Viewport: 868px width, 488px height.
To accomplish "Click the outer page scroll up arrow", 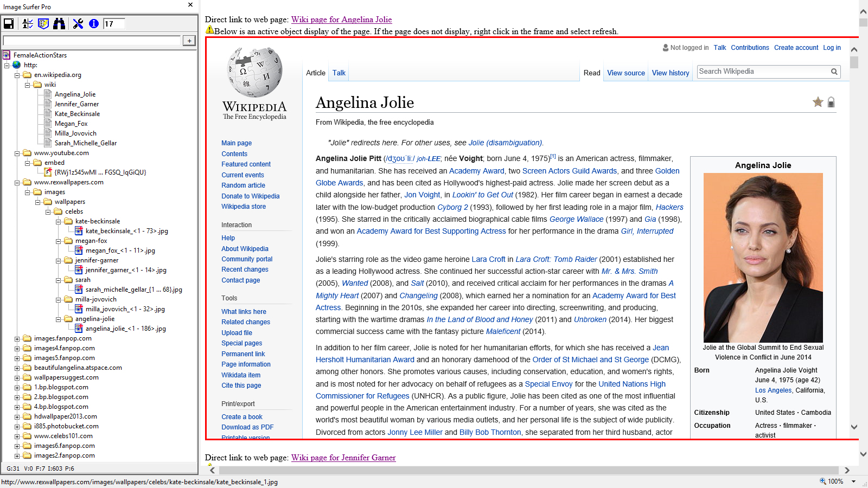I will point(863,11).
